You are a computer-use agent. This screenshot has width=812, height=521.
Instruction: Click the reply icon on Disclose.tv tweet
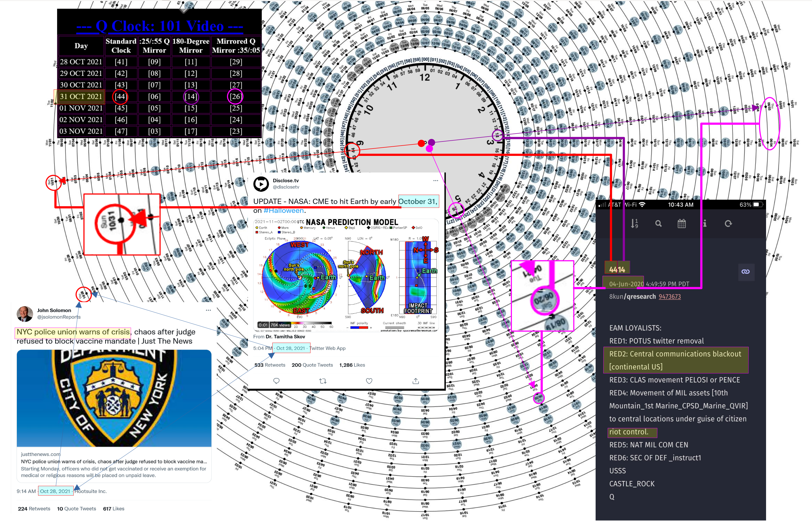click(x=276, y=381)
